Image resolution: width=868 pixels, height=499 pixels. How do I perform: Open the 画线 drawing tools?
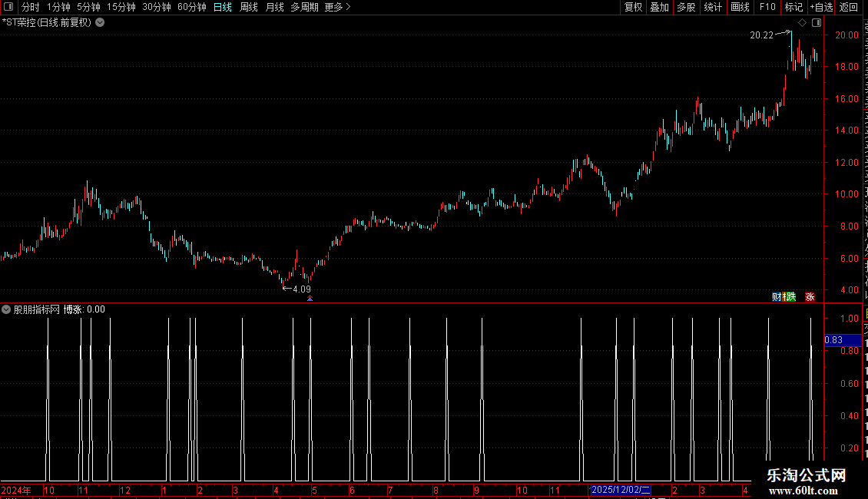[740, 7]
